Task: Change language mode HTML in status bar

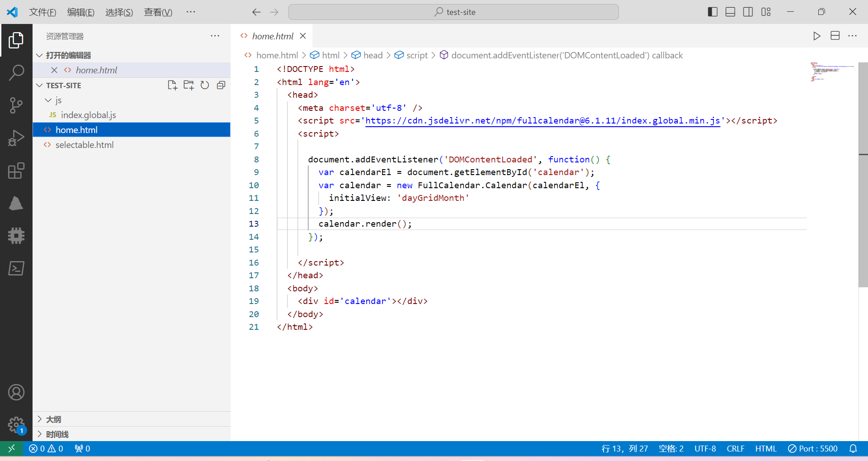Action: (x=766, y=448)
